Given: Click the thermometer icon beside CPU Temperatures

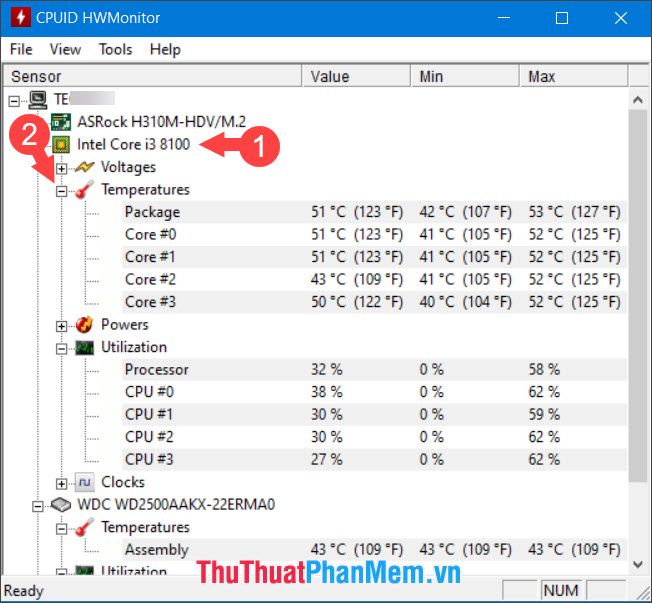Looking at the screenshot, I should coord(84,190).
